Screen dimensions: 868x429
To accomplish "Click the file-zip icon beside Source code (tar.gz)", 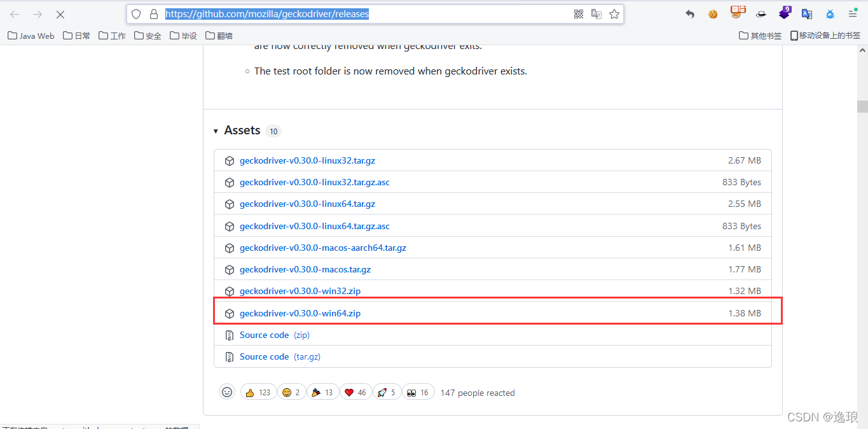I will (230, 357).
